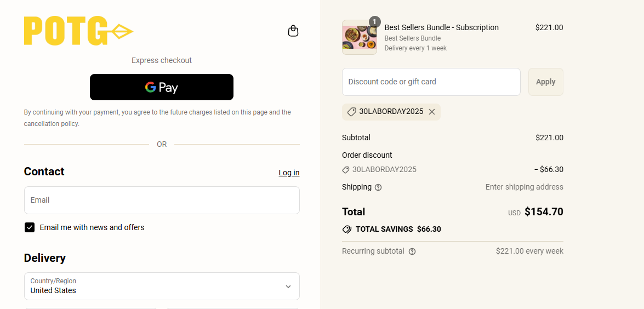Click the shipping help question mark icon
Screen dimensions: 644x309
pyautogui.click(x=378, y=187)
